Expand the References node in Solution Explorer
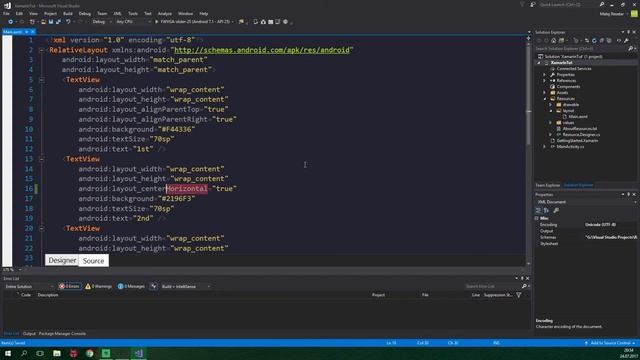This screenshot has height=360, width=640. tap(544, 81)
